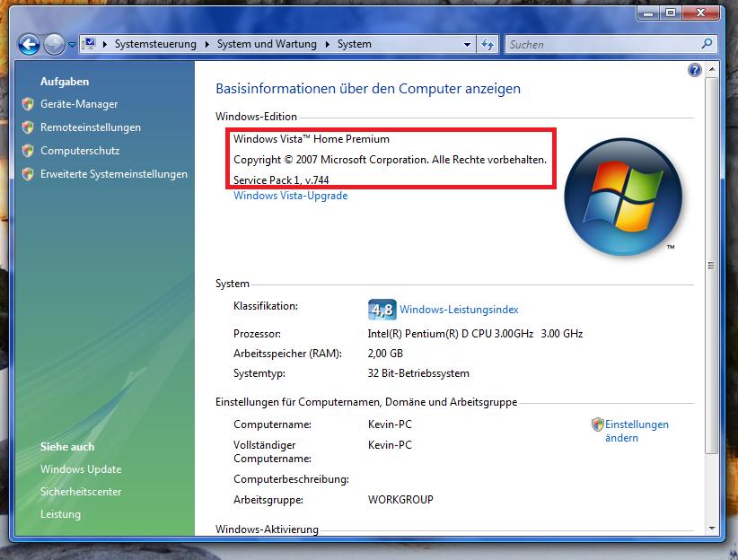The image size is (738, 560).
Task: Click the Basisinformationen page heading
Action: (368, 89)
